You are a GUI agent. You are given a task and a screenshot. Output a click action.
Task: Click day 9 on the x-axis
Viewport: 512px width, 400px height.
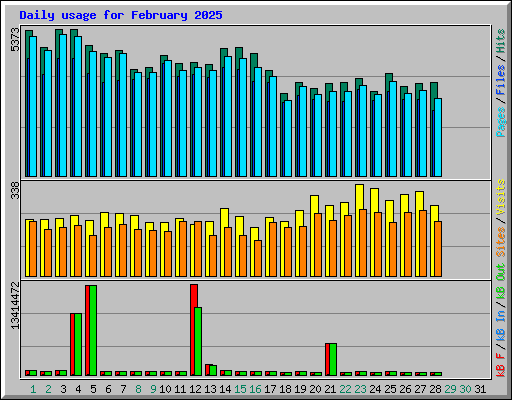(x=153, y=389)
